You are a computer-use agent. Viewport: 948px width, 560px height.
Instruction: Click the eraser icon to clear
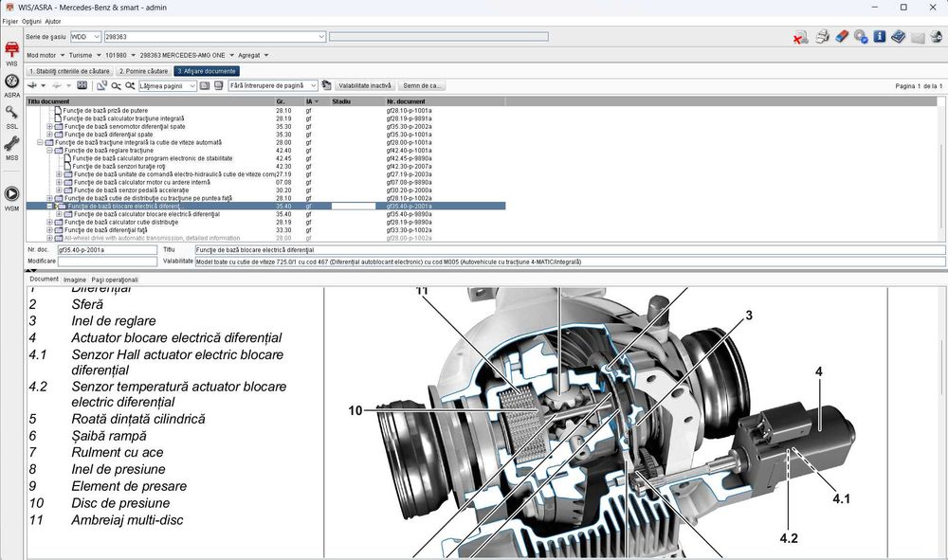pos(842,37)
